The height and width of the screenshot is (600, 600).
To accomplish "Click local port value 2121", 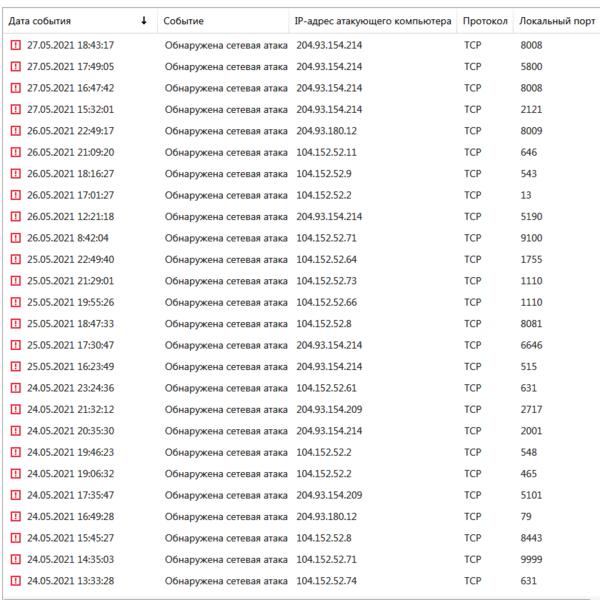I will coord(531,109).
